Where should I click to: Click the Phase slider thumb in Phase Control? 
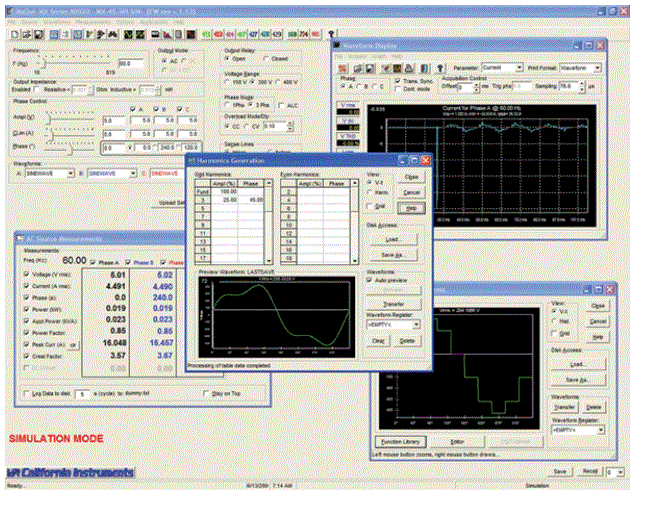point(70,149)
